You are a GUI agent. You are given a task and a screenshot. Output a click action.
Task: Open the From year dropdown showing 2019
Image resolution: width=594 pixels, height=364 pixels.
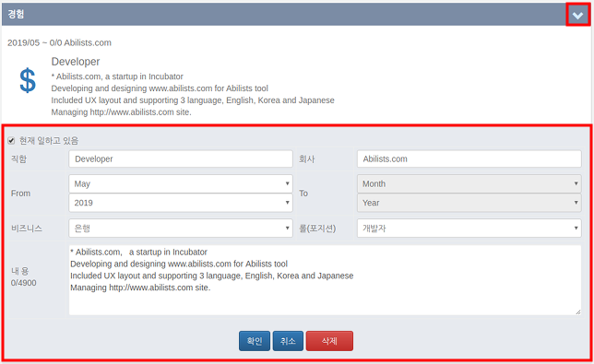tap(181, 203)
